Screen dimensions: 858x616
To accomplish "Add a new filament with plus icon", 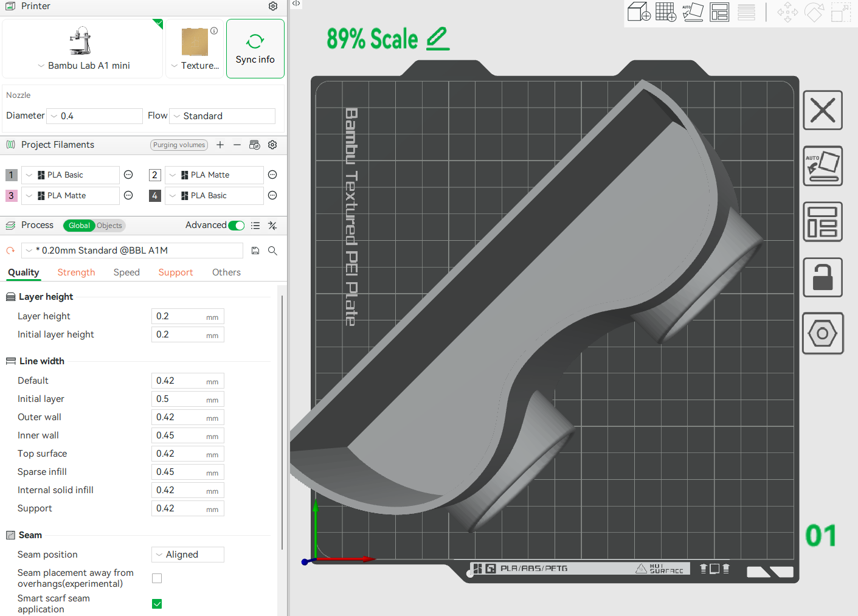I will click(x=220, y=145).
